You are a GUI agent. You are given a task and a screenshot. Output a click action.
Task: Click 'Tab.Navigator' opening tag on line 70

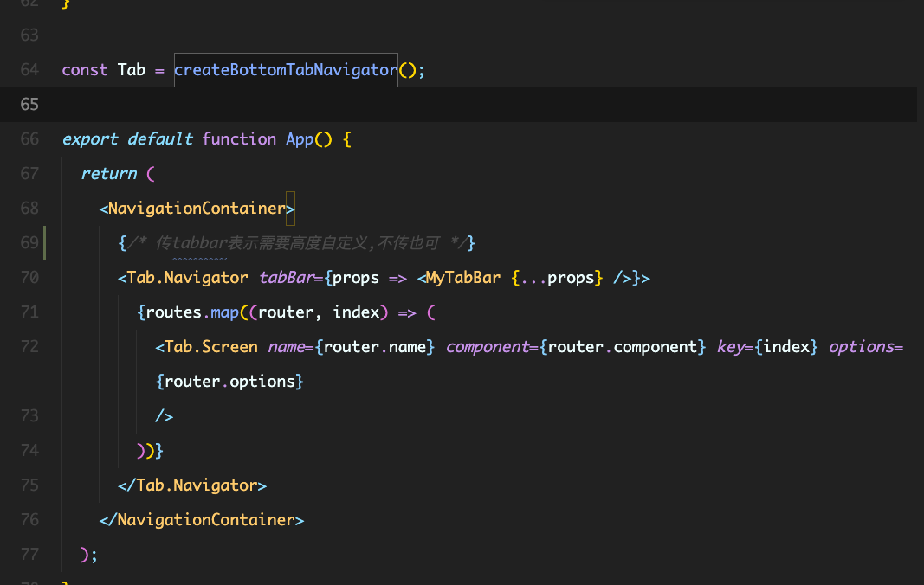[x=183, y=278]
